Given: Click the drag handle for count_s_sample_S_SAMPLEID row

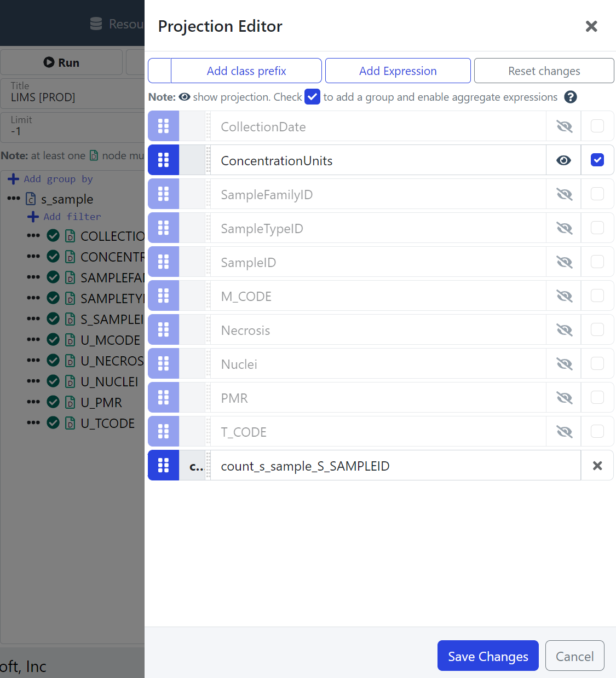Looking at the screenshot, I should coord(163,466).
